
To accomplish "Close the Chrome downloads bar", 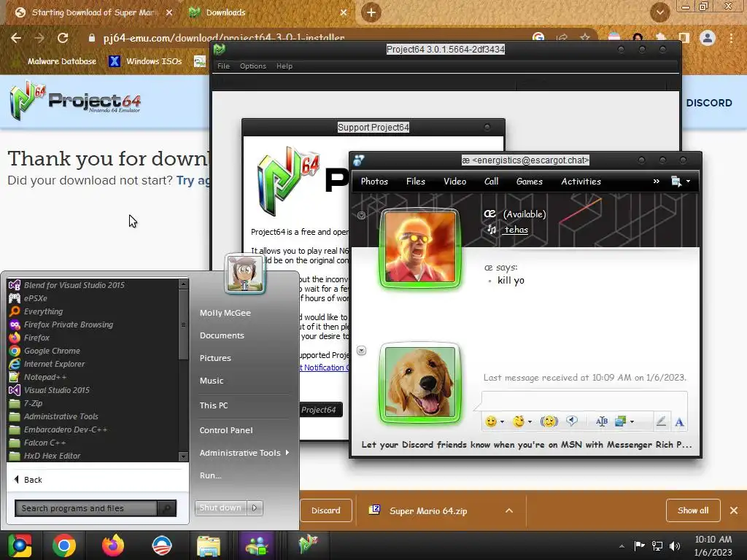I will [734, 510].
